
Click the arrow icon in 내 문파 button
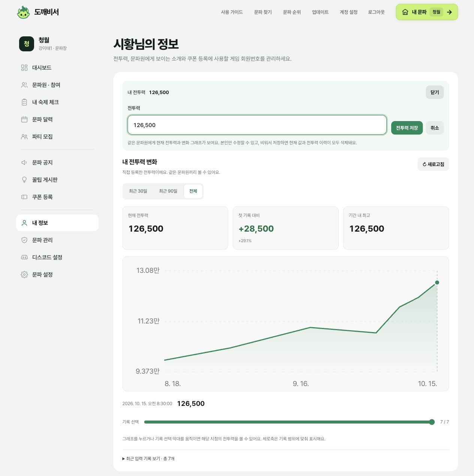point(449,12)
